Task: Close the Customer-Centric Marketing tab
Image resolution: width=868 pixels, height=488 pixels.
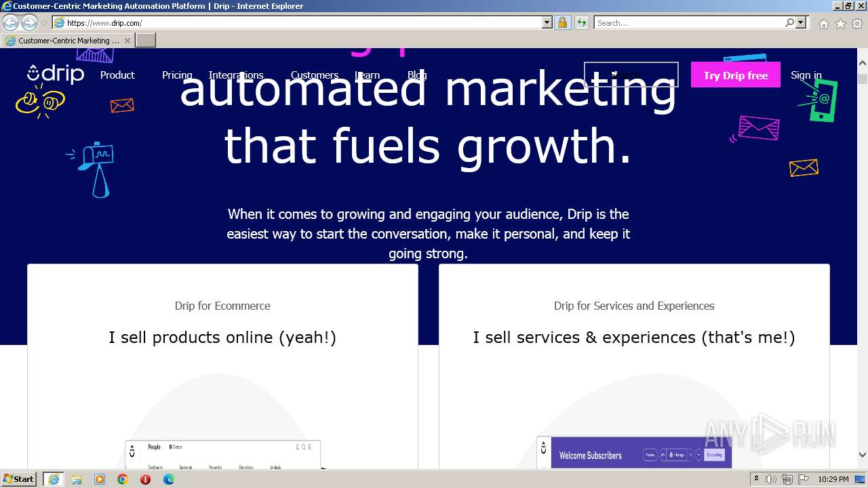Action: click(x=127, y=41)
